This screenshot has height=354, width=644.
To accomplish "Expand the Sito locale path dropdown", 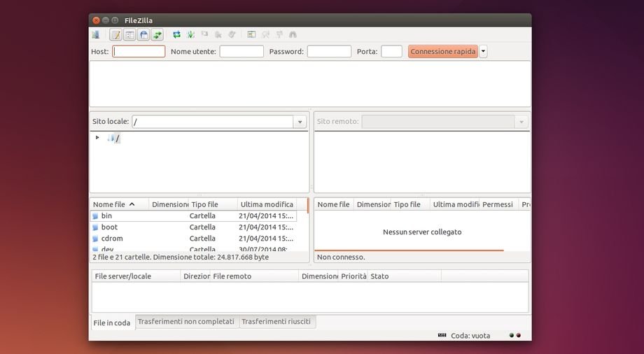I will (x=300, y=122).
